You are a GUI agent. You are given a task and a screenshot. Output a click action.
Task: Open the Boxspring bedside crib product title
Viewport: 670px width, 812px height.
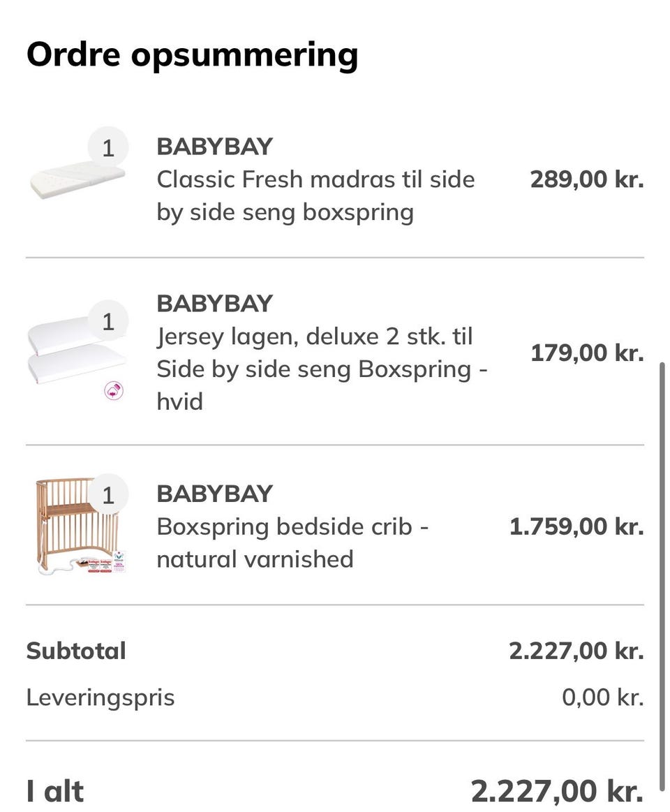[x=292, y=542]
